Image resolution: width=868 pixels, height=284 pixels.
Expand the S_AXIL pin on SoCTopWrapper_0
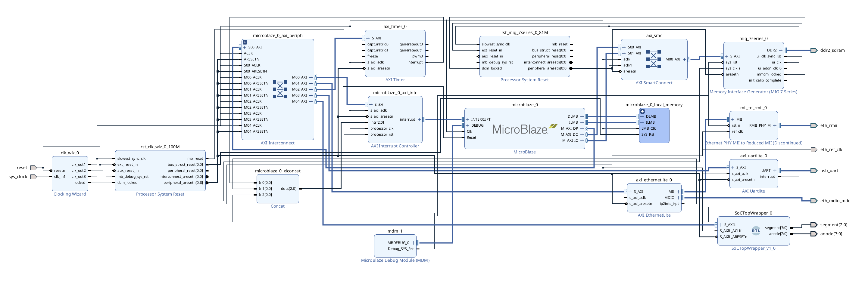720,225
